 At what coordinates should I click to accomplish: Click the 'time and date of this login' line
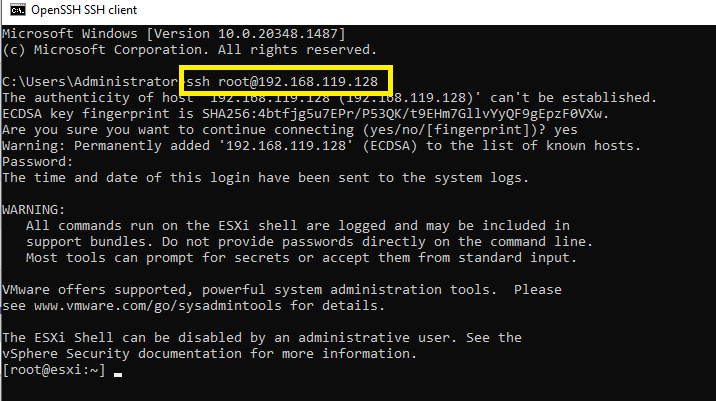click(265, 178)
